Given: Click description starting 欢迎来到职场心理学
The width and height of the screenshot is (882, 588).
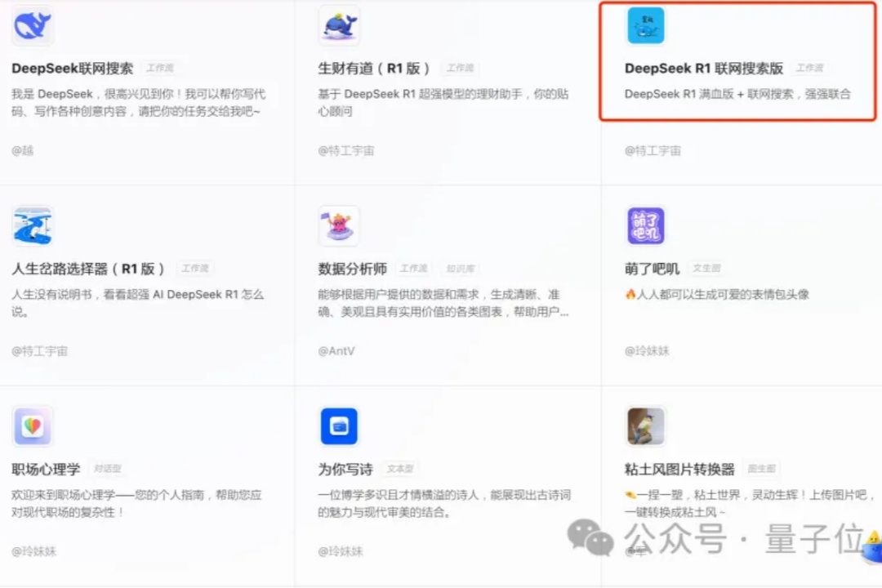Looking at the screenshot, I should click(x=136, y=503).
